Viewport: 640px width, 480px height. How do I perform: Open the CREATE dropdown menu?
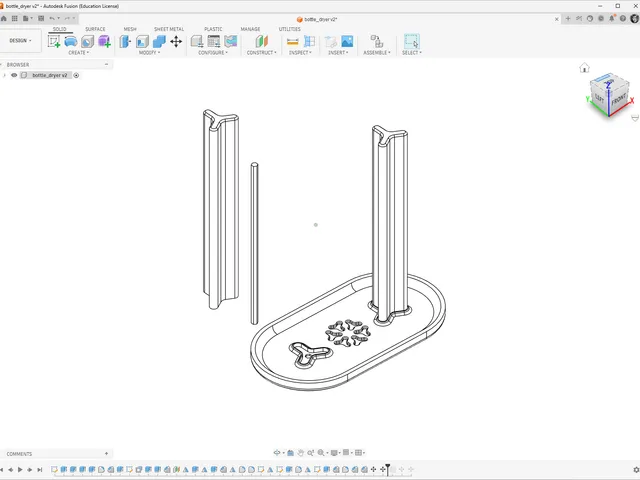(x=78, y=53)
